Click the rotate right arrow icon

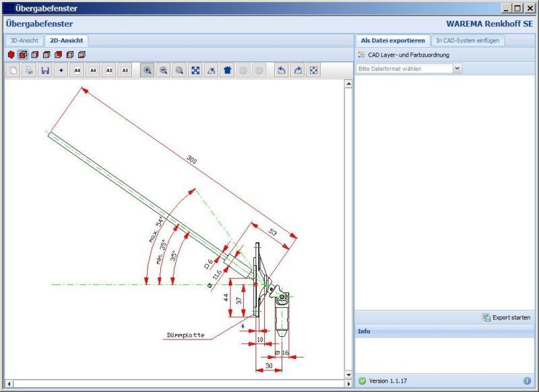pyautogui.click(x=298, y=70)
